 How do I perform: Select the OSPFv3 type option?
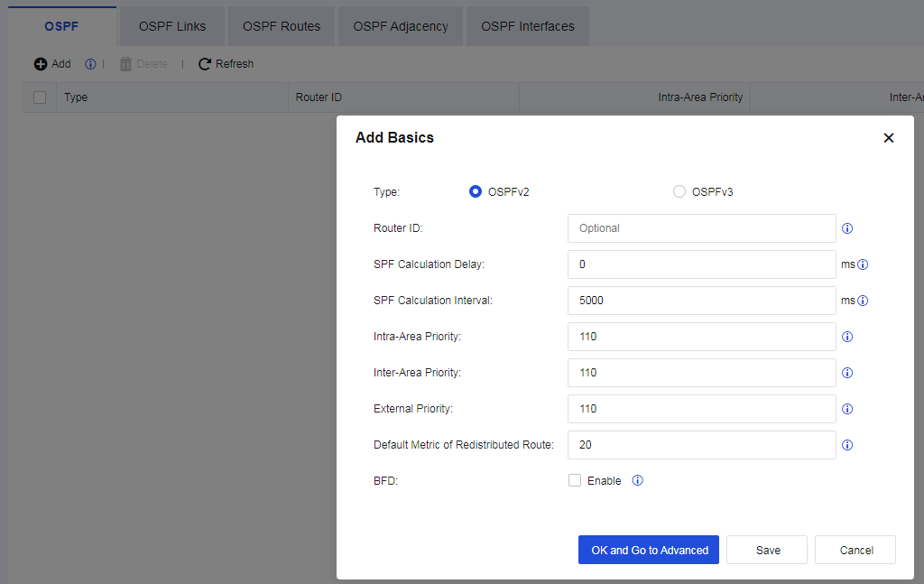pyautogui.click(x=679, y=191)
